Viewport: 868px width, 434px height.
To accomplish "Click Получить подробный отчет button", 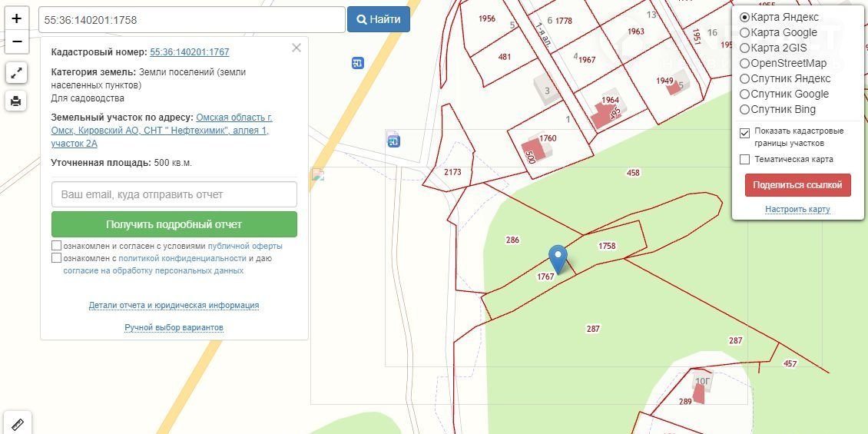I will point(174,224).
